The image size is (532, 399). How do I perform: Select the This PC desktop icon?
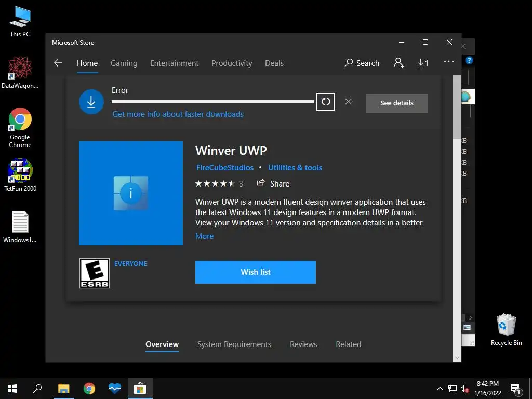(x=20, y=21)
